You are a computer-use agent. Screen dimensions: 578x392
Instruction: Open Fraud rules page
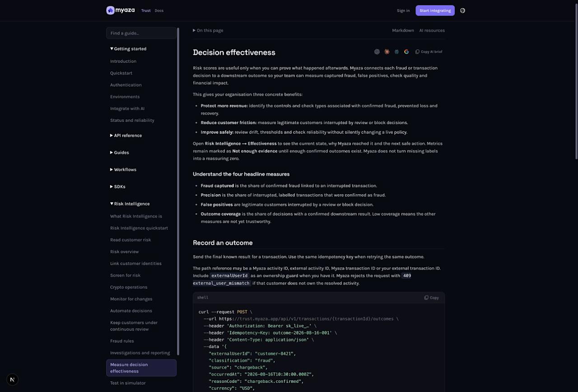122,341
